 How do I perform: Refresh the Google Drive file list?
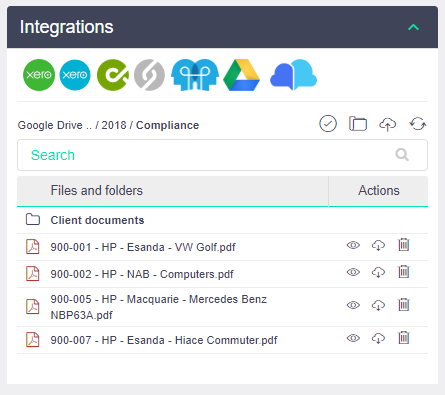coord(418,124)
